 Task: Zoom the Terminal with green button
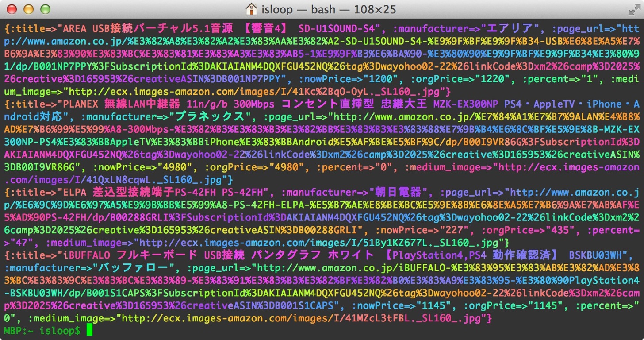click(45, 9)
